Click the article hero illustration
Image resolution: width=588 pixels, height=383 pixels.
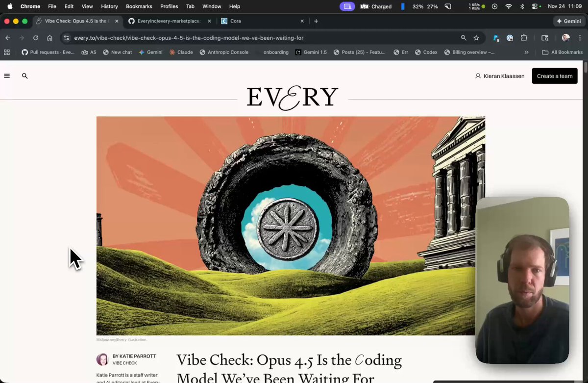tap(291, 226)
